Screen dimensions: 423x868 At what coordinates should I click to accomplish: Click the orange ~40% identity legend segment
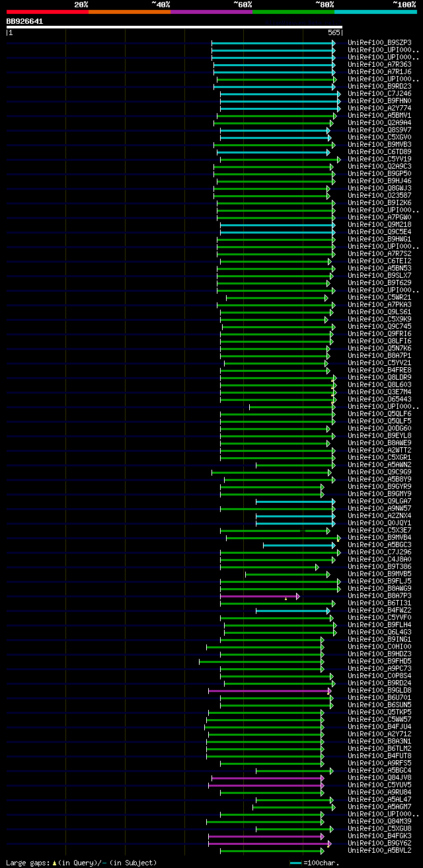click(129, 11)
